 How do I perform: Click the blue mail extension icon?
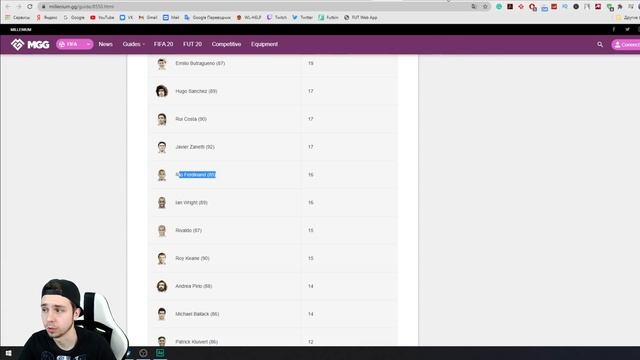pos(544,8)
